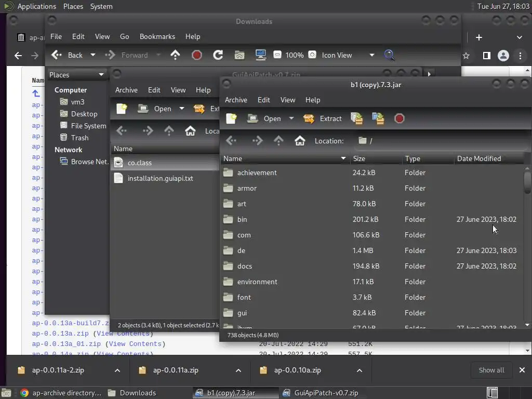This screenshot has width=532, height=399.
Task: Expand the Open dropdown in jar window
Action: [291, 118]
